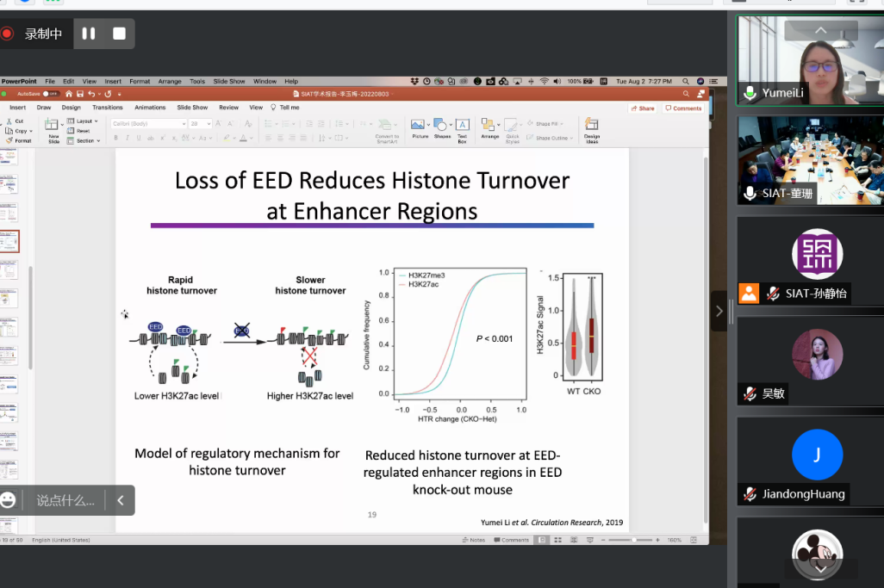884x588 pixels.
Task: Click the PowerPoint Home icon in title bar
Action: (x=69, y=94)
